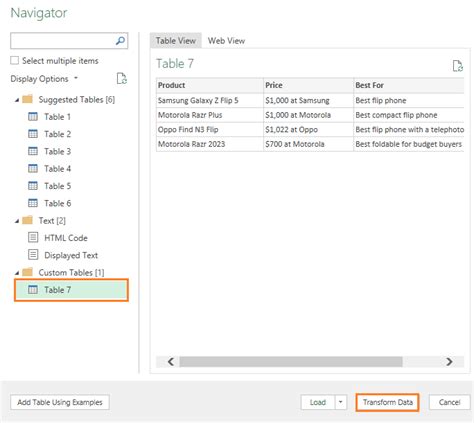This screenshot has height=423, width=474.
Task: Select HTML Code label in tree
Action: pyautogui.click(x=66, y=238)
